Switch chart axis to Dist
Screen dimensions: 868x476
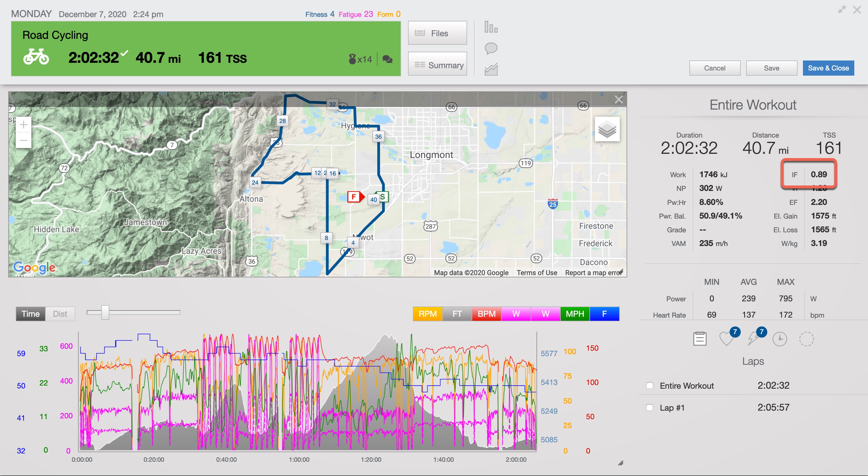coord(60,314)
